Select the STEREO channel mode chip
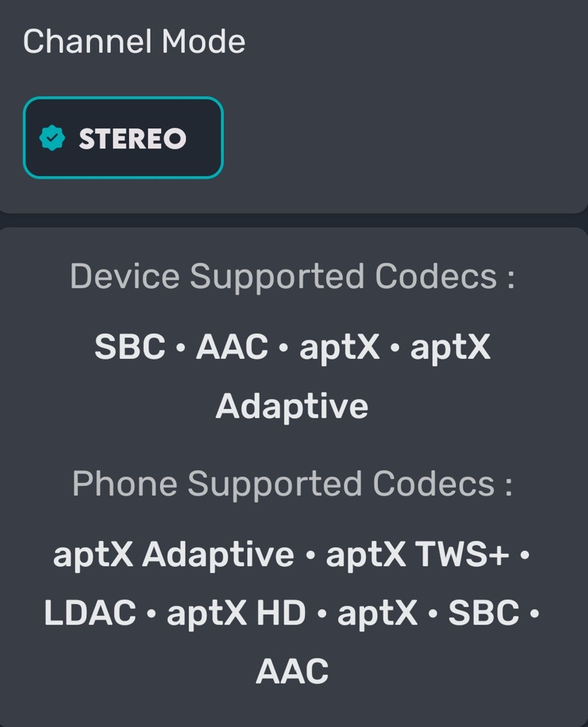588x727 pixels. pyautogui.click(x=123, y=138)
